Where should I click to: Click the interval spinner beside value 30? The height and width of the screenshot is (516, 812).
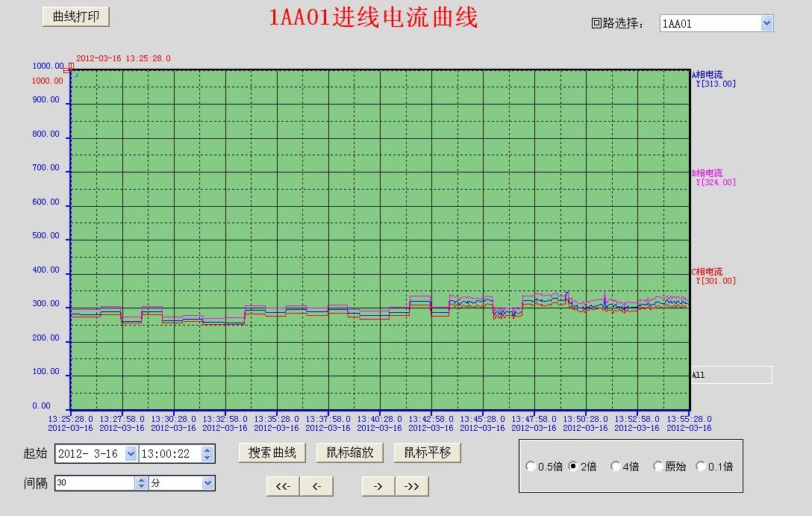[142, 483]
